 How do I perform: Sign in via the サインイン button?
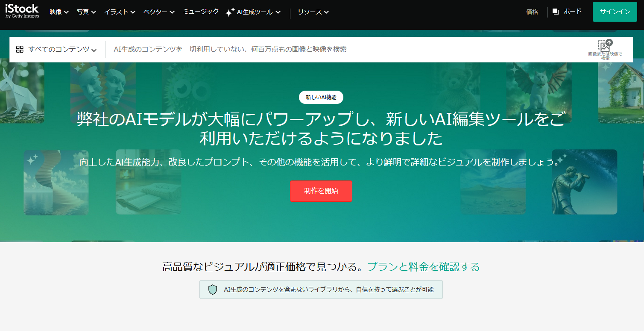click(615, 12)
